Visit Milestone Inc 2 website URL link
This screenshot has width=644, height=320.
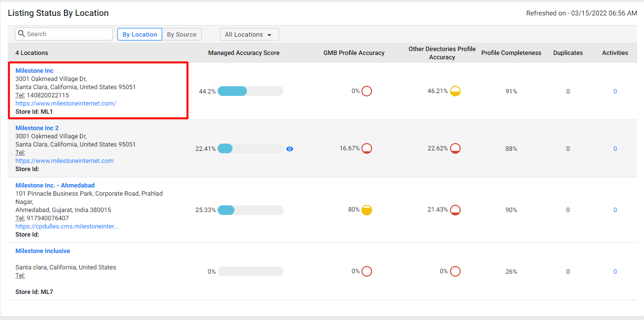(x=64, y=161)
